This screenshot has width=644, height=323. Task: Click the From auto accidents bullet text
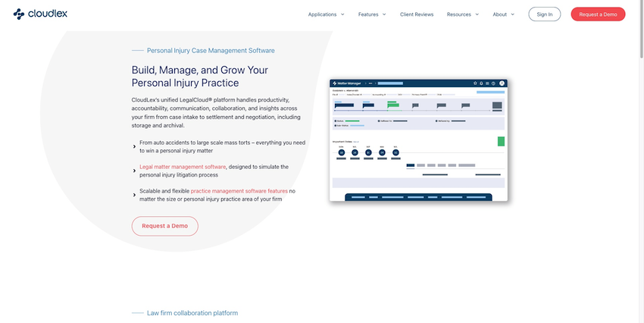coord(222,146)
